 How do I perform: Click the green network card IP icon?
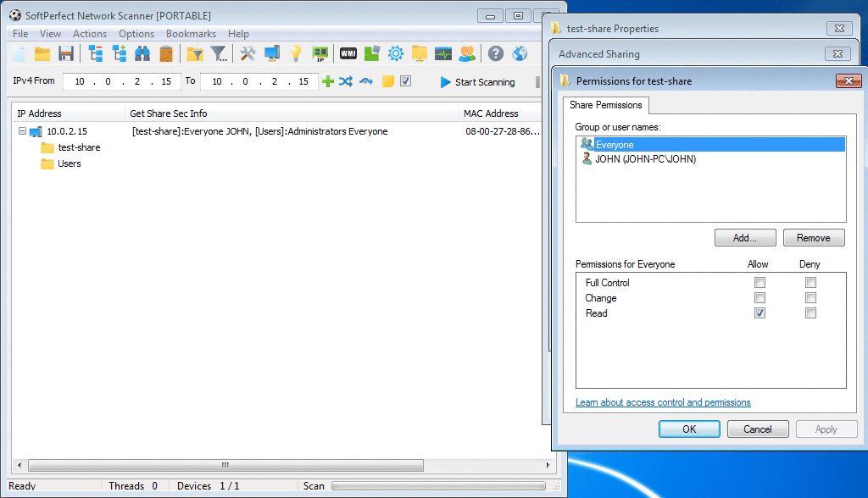pos(320,53)
